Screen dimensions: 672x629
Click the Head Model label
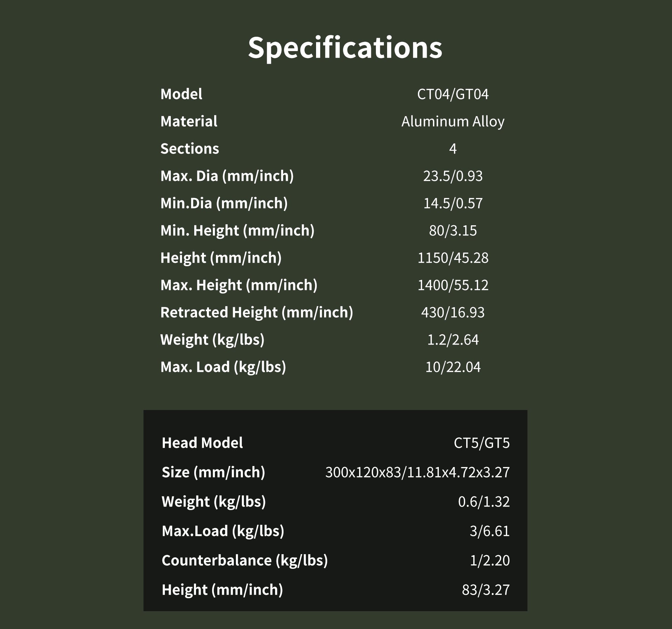pos(202,443)
